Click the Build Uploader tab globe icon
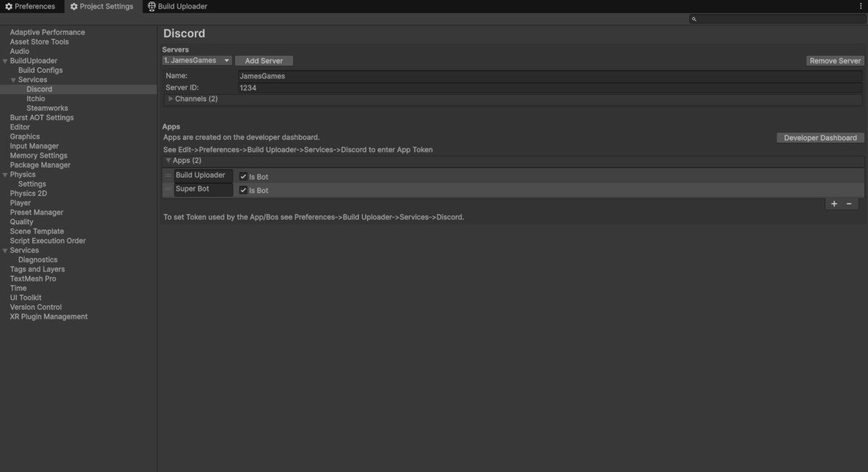This screenshot has height=472, width=868. (150, 6)
